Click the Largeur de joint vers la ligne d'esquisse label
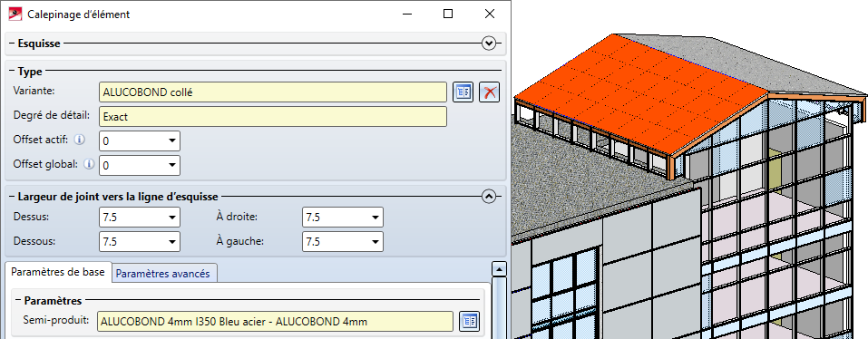 click(x=118, y=197)
